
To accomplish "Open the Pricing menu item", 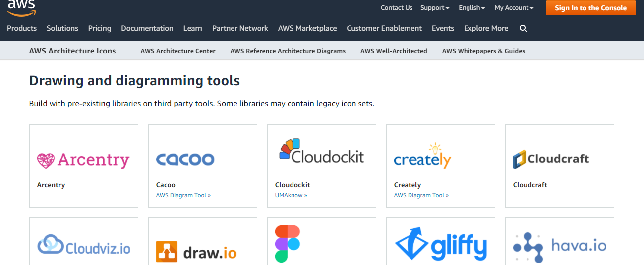I will coord(100,28).
